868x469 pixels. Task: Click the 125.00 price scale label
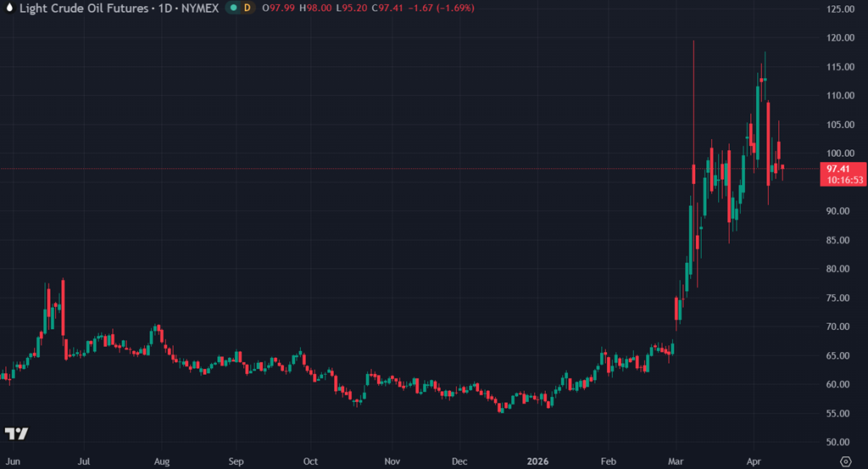(839, 9)
